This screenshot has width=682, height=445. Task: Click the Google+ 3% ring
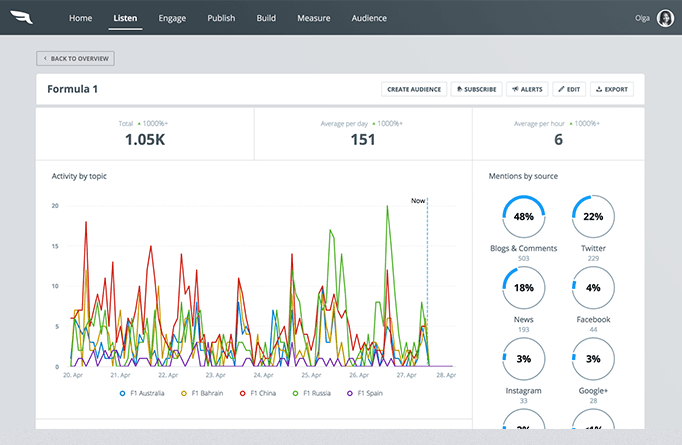coord(593,359)
